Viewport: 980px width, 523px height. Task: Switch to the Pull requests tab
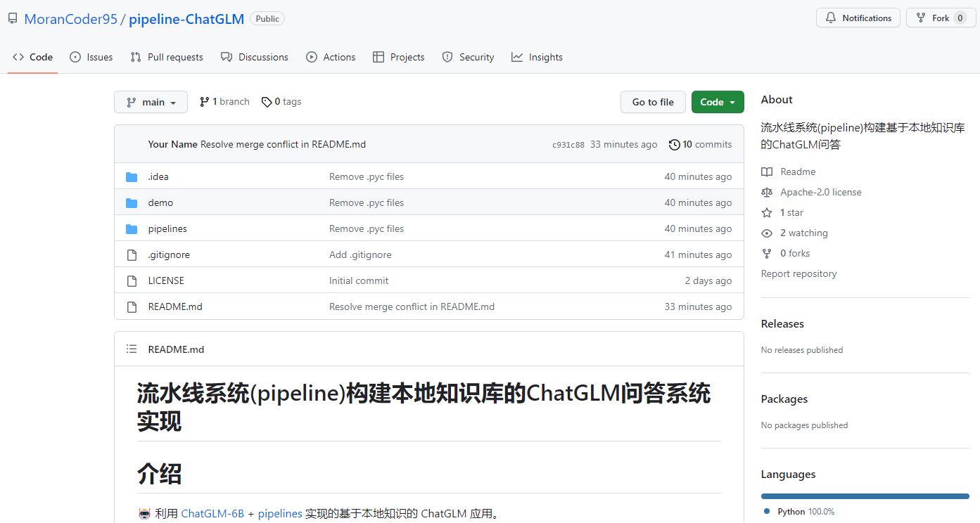point(167,57)
